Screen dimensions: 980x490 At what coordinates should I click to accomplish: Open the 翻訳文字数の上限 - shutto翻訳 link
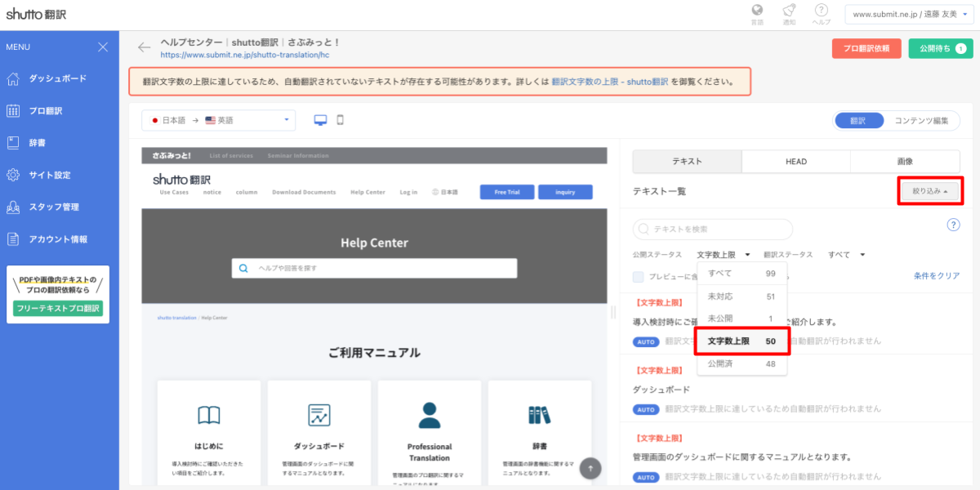pos(609,82)
